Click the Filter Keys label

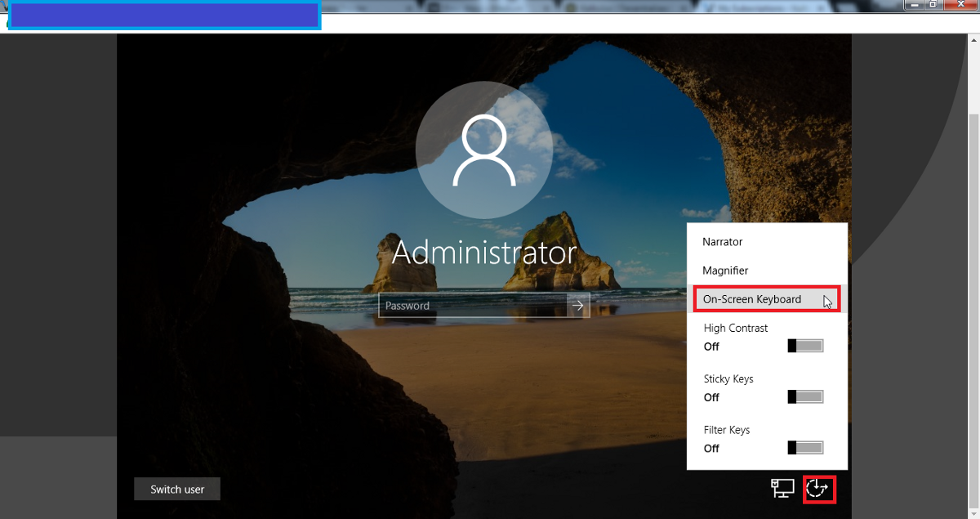pos(727,430)
